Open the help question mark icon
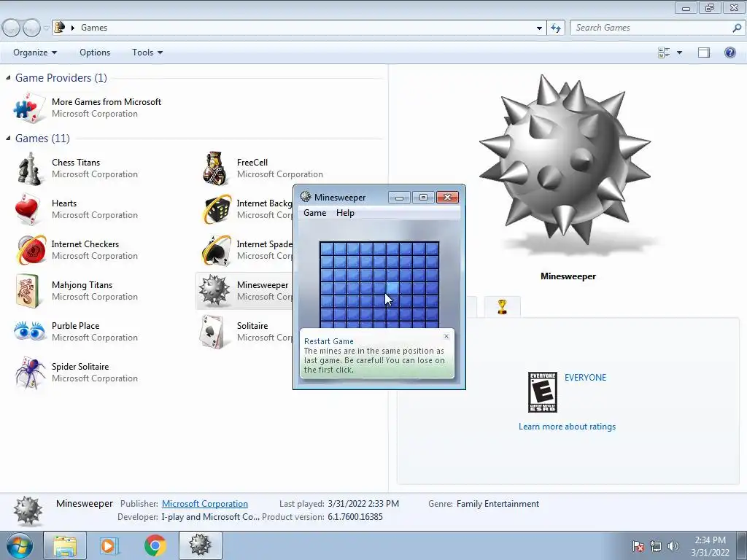This screenshot has width=747, height=560. point(729,52)
